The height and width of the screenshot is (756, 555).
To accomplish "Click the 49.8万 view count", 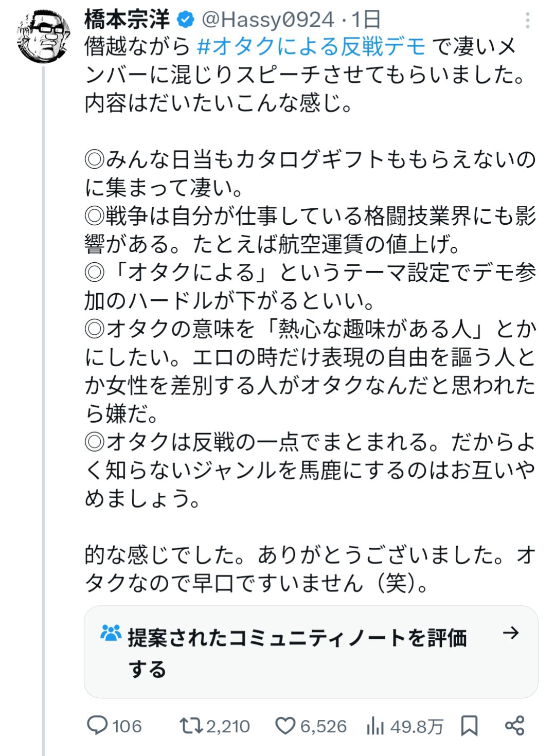I will pyautogui.click(x=416, y=726).
